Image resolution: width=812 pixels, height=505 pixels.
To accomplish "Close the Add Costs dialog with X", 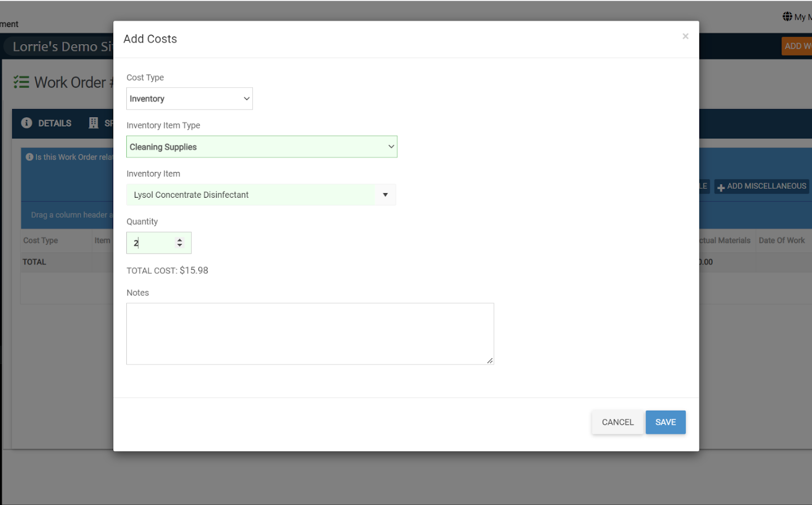I will (x=685, y=37).
